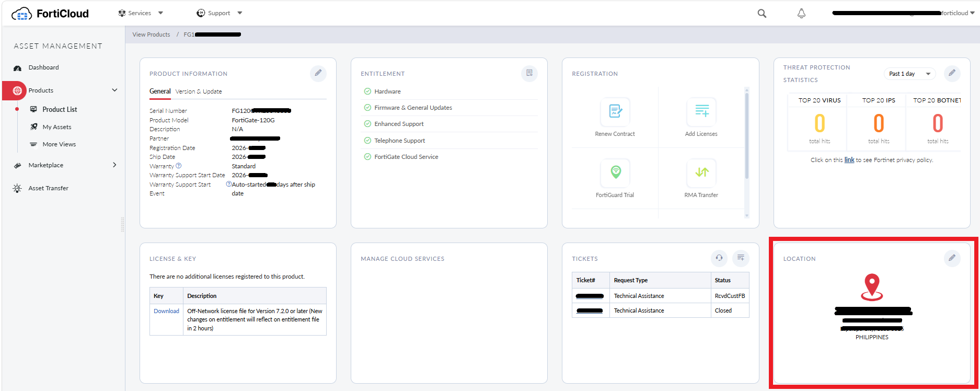Click the Product List icon
This screenshot has height=391, width=980.
point(33,109)
